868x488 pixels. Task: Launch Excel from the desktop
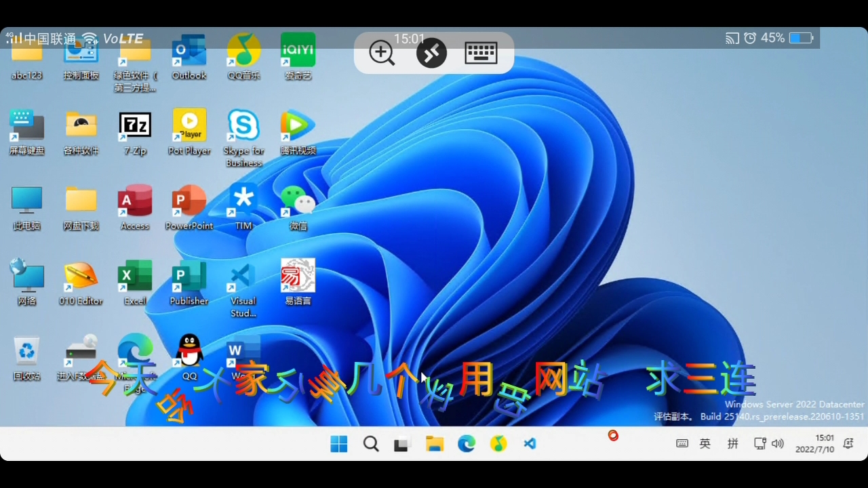coord(135,283)
